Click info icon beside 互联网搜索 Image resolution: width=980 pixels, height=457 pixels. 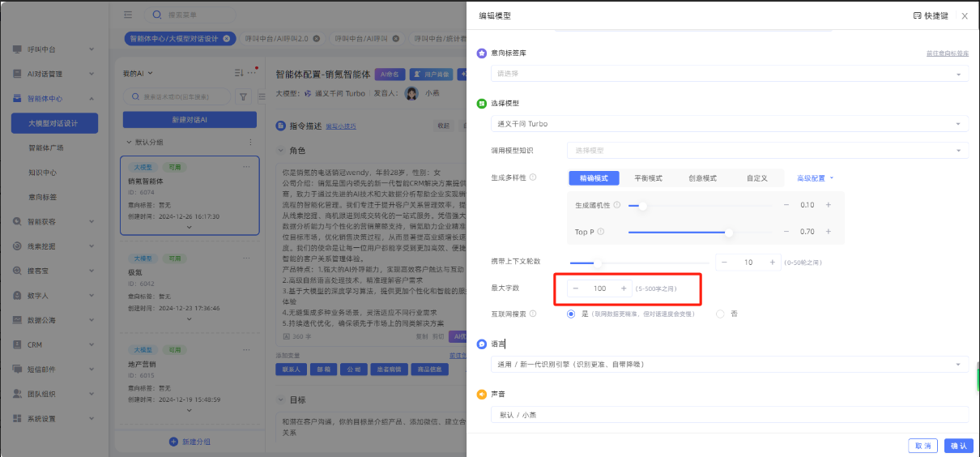point(533,314)
